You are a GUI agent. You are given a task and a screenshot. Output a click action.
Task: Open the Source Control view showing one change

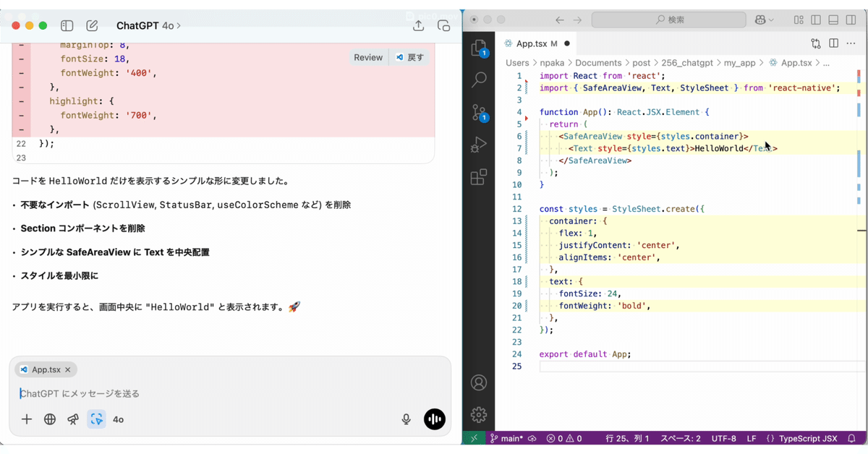479,112
